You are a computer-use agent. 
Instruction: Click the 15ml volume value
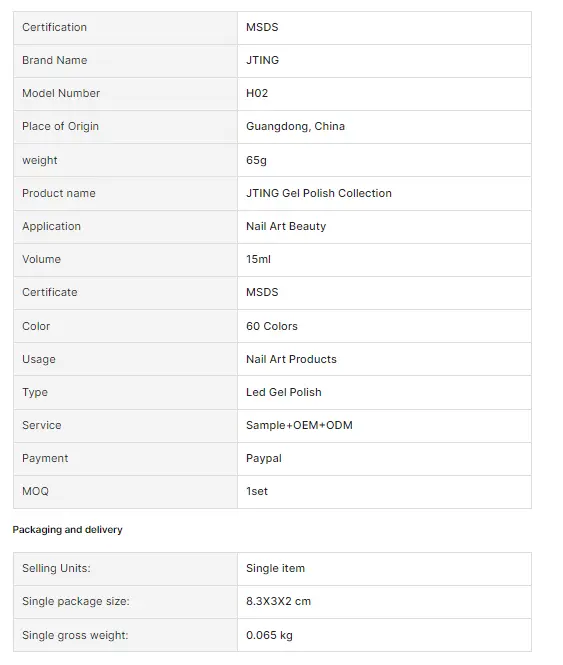tap(258, 260)
